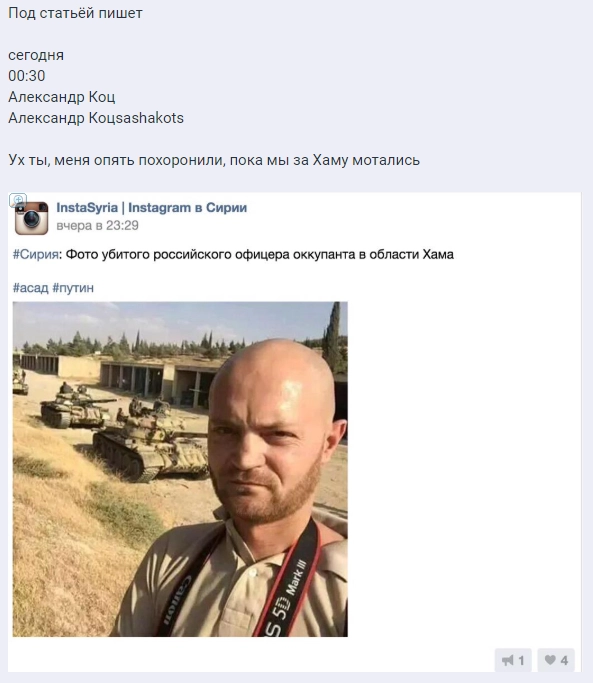This screenshot has height=683, width=593.
Task: Click the сегодня date label
Action: 36,55
